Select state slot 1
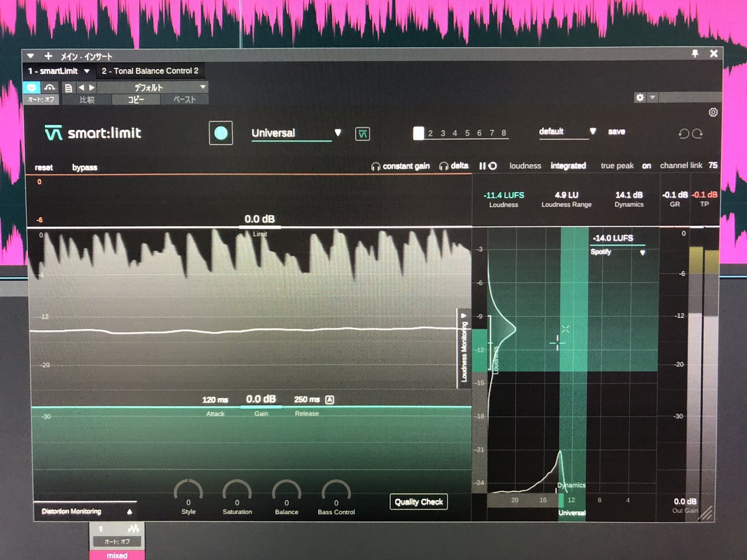This screenshot has width=747, height=560. pos(418,133)
